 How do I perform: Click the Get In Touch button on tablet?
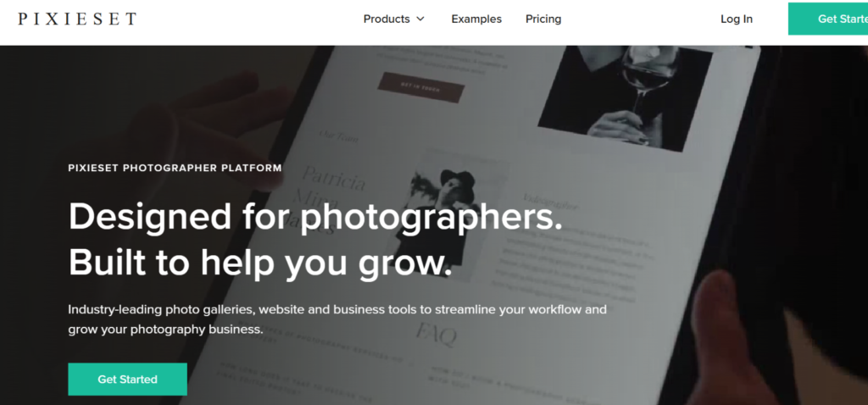coord(420,87)
